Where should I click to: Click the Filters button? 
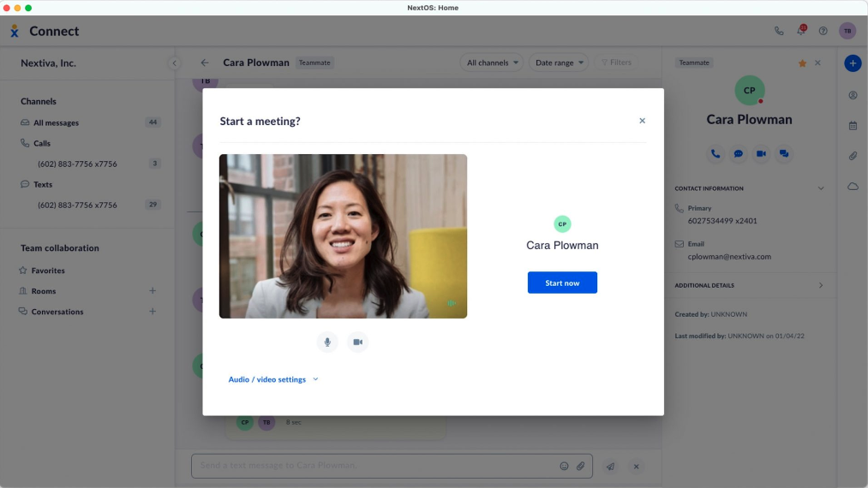pos(616,62)
